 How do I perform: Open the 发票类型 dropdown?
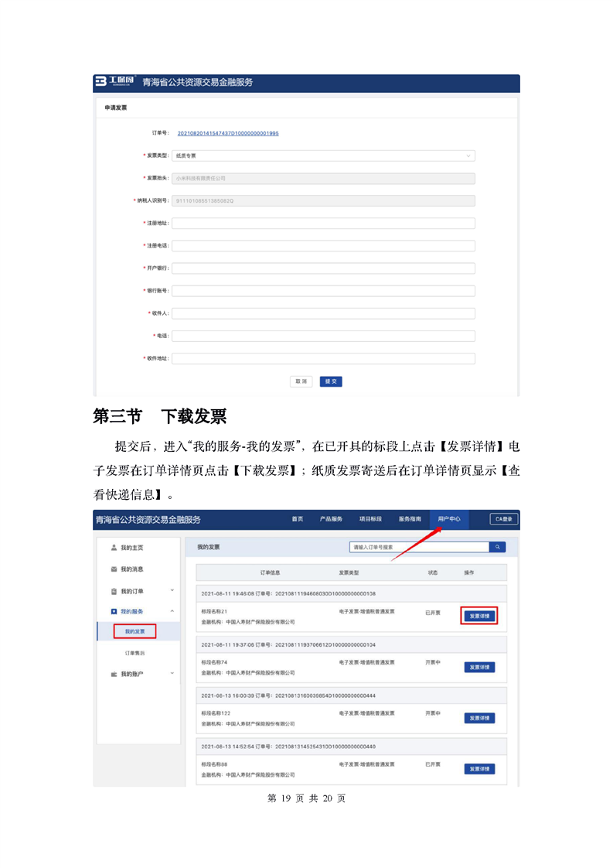pos(322,155)
